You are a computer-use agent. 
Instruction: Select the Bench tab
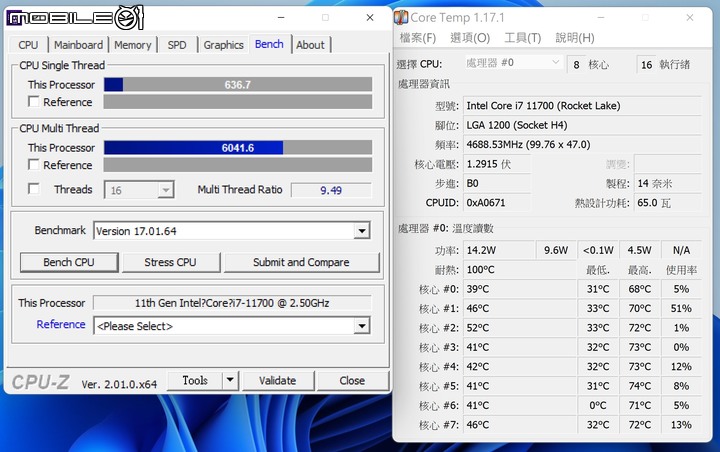click(x=270, y=44)
